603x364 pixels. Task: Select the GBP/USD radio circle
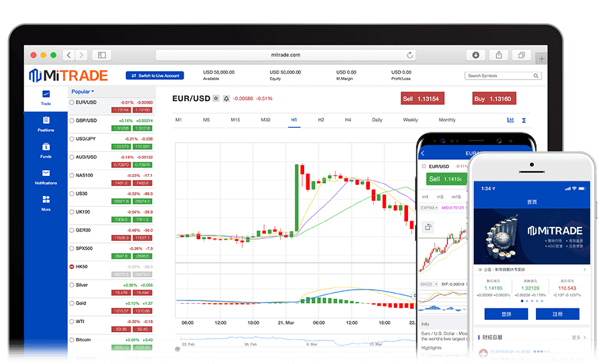pos(72,121)
